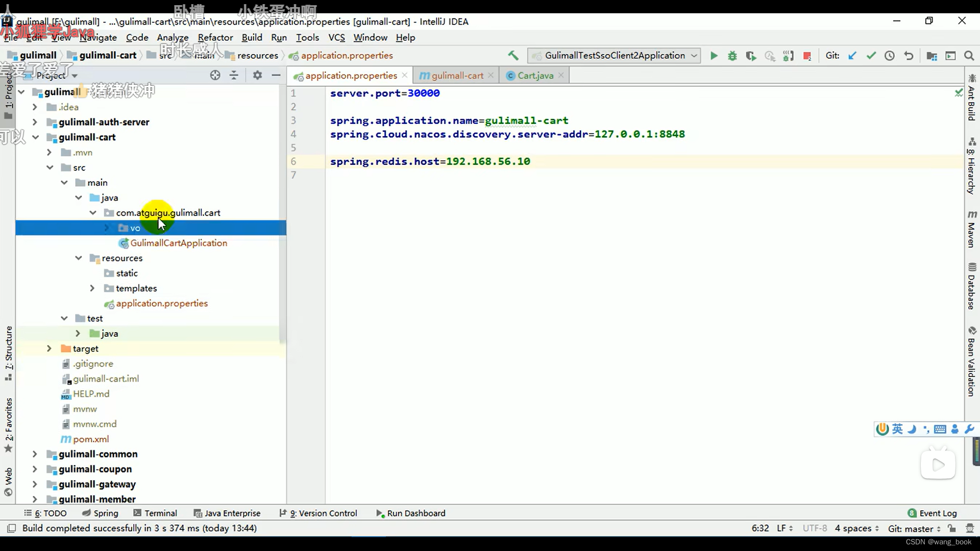This screenshot has width=980, height=551.
Task: Open the Ant Build side panel
Action: tap(972, 97)
